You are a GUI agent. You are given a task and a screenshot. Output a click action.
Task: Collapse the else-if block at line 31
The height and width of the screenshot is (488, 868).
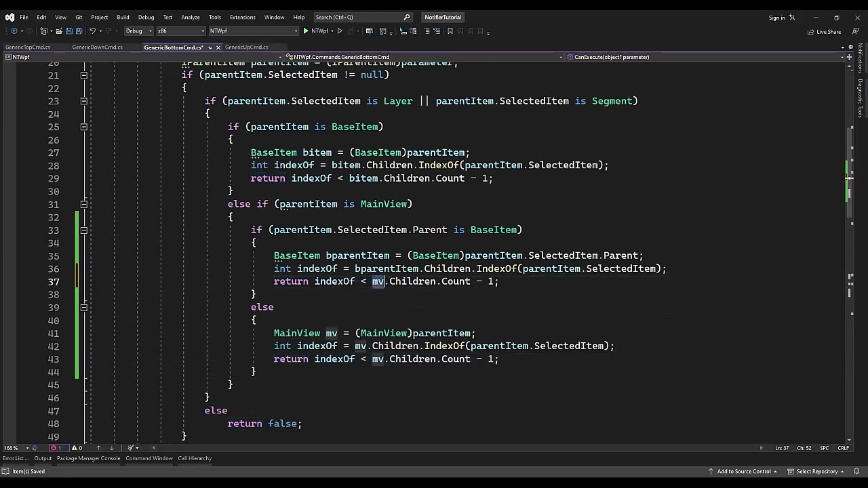[83, 204]
